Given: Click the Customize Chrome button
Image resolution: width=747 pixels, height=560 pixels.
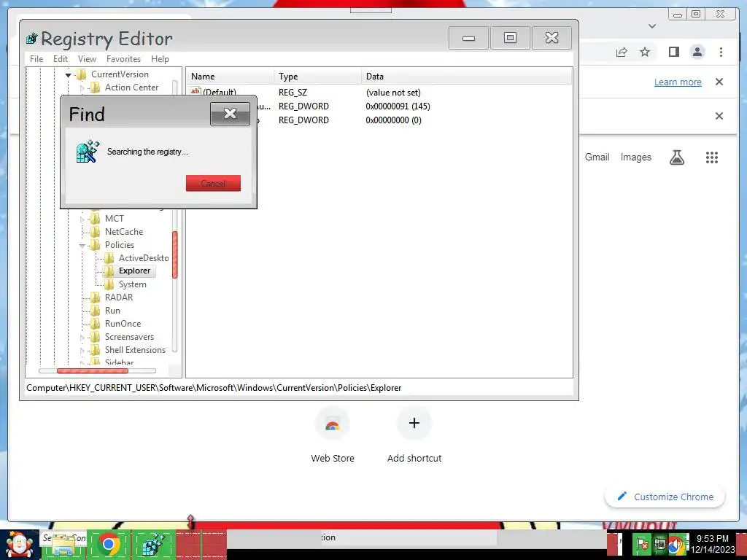Looking at the screenshot, I should coord(665,497).
